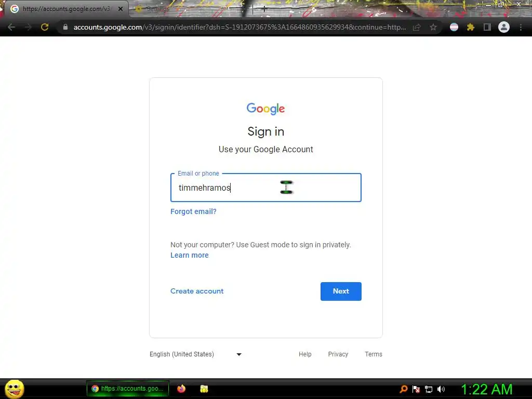This screenshot has width=532, height=399.
Task: Follow the Forgot email? link
Action: point(193,211)
